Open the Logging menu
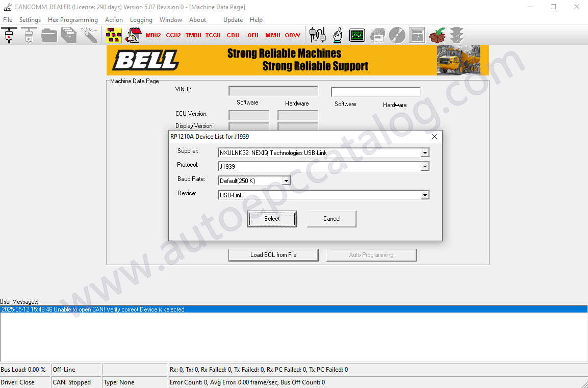Image resolution: width=588 pixels, height=388 pixels. tap(141, 20)
